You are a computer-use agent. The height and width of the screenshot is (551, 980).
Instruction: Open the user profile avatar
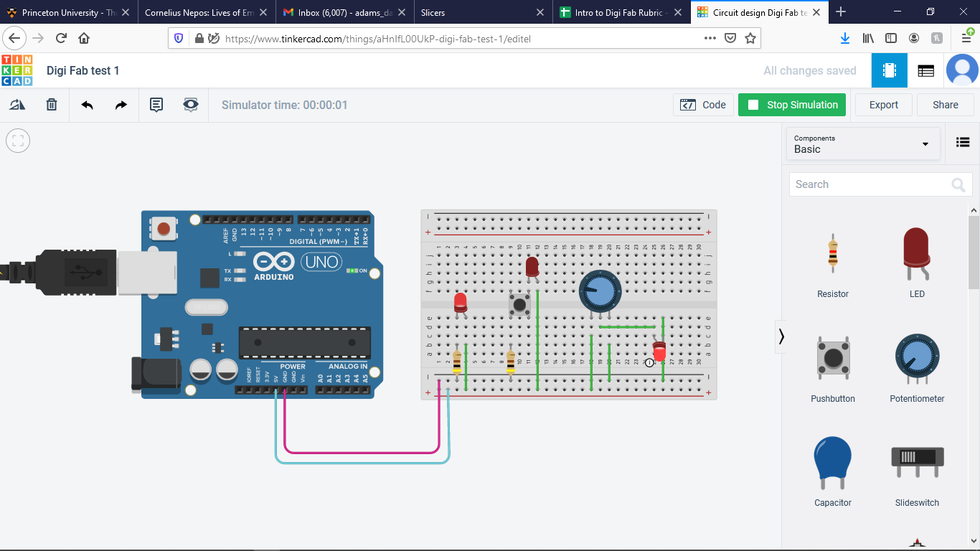pyautogui.click(x=962, y=70)
